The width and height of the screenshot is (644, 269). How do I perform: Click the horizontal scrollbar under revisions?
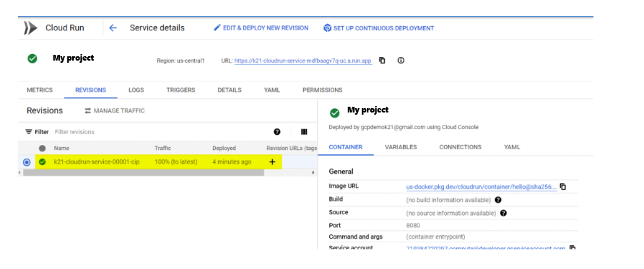(144, 172)
